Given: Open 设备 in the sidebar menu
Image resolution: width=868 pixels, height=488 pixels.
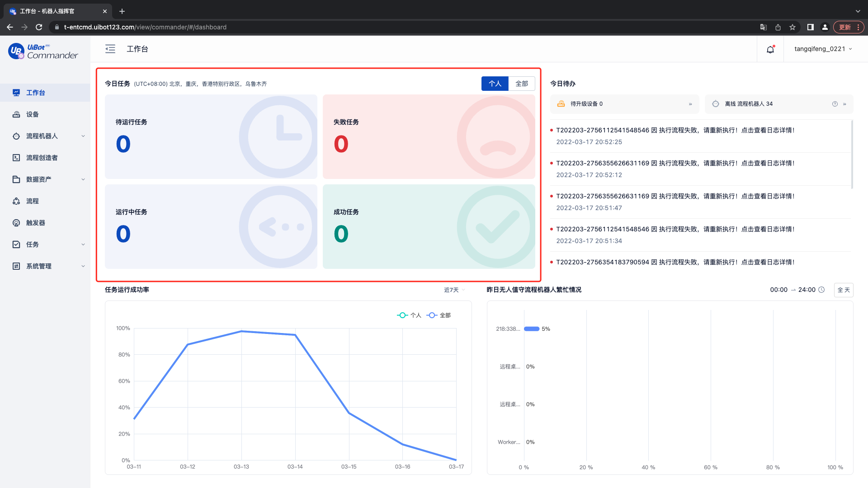Looking at the screenshot, I should [45, 114].
